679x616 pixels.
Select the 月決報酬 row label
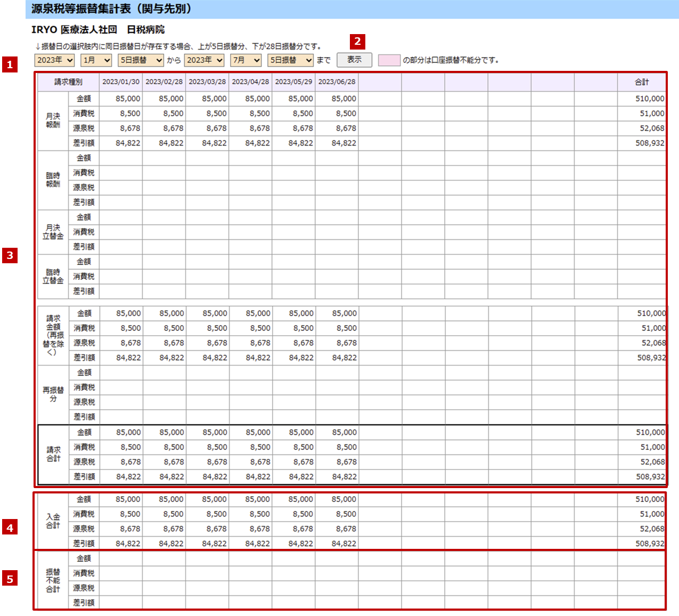point(53,120)
